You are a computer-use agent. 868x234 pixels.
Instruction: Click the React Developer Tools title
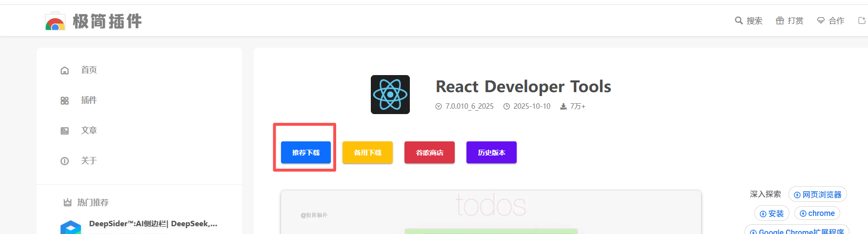tap(523, 87)
